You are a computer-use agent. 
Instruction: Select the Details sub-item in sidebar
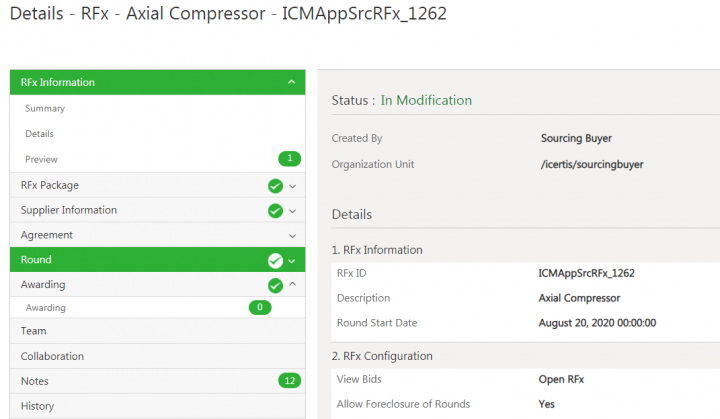coord(40,134)
